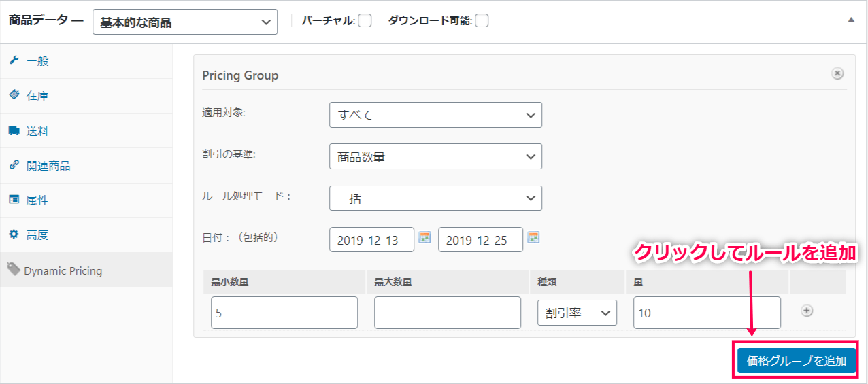The height and width of the screenshot is (384, 868).
Task: Click the 関連商品 link chain icon
Action: [14, 165]
